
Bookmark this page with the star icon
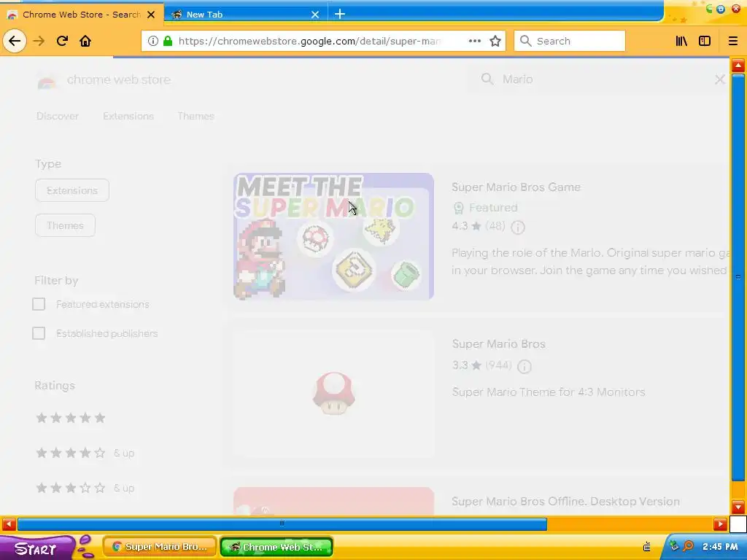click(495, 41)
